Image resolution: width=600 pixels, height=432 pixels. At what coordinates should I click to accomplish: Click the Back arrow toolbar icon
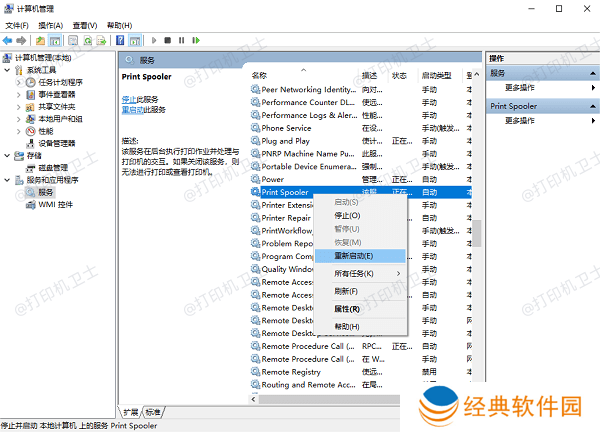coord(8,40)
